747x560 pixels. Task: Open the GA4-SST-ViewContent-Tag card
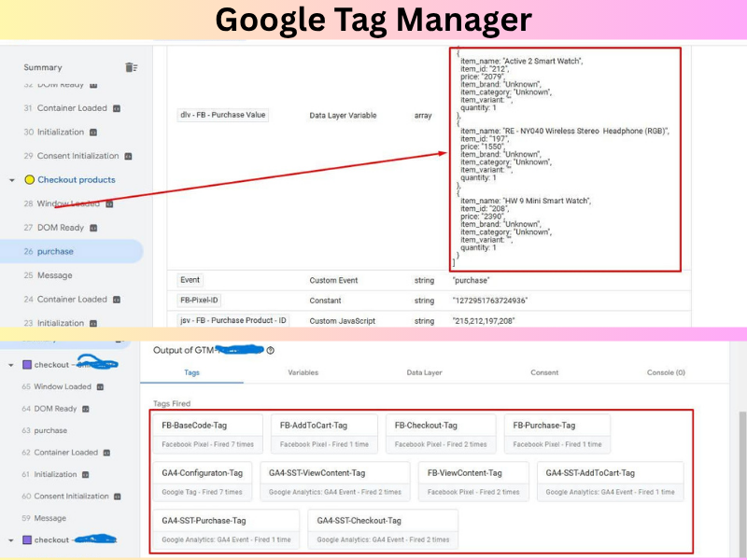[x=335, y=482]
